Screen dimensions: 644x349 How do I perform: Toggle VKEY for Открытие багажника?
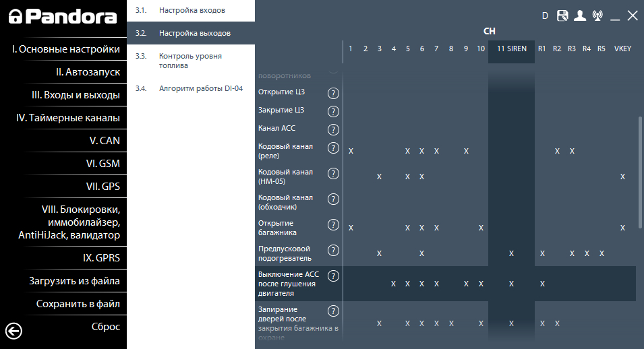tap(622, 228)
